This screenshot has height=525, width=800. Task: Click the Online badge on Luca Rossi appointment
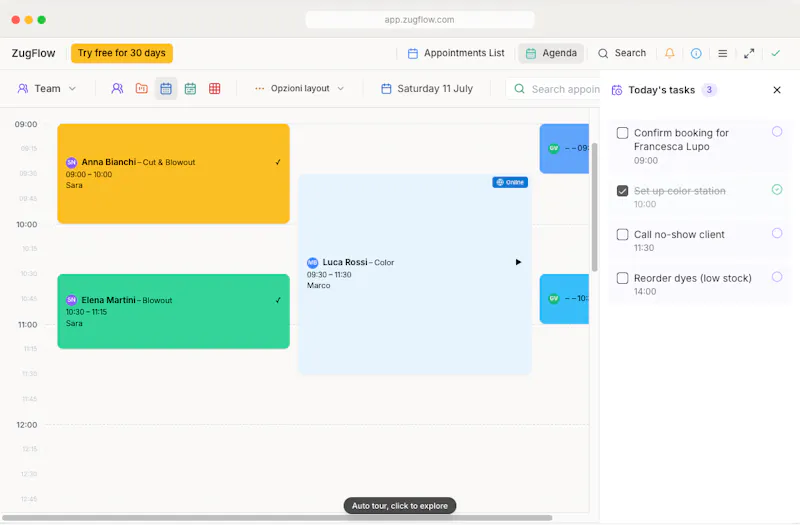pos(510,182)
